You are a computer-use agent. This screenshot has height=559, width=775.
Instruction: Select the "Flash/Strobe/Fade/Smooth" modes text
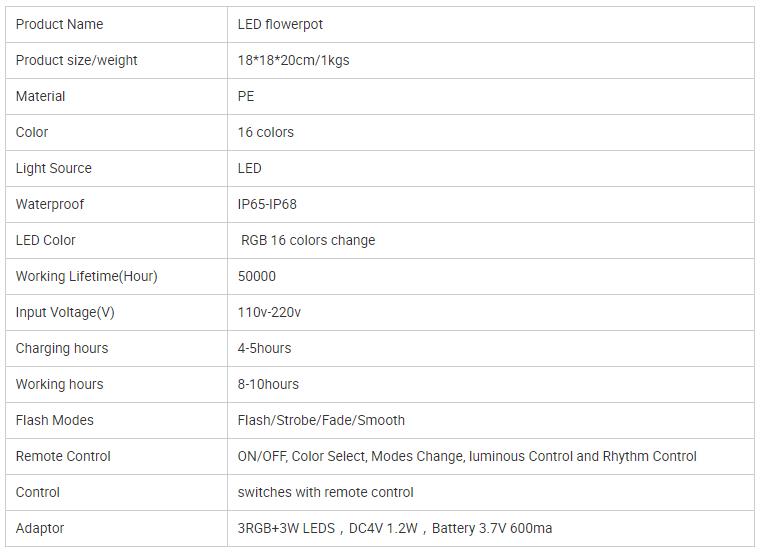(x=321, y=420)
